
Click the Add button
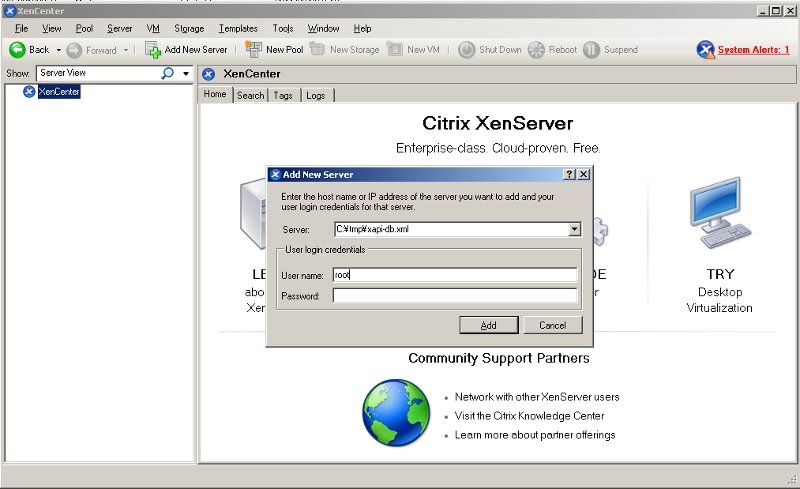(x=489, y=325)
